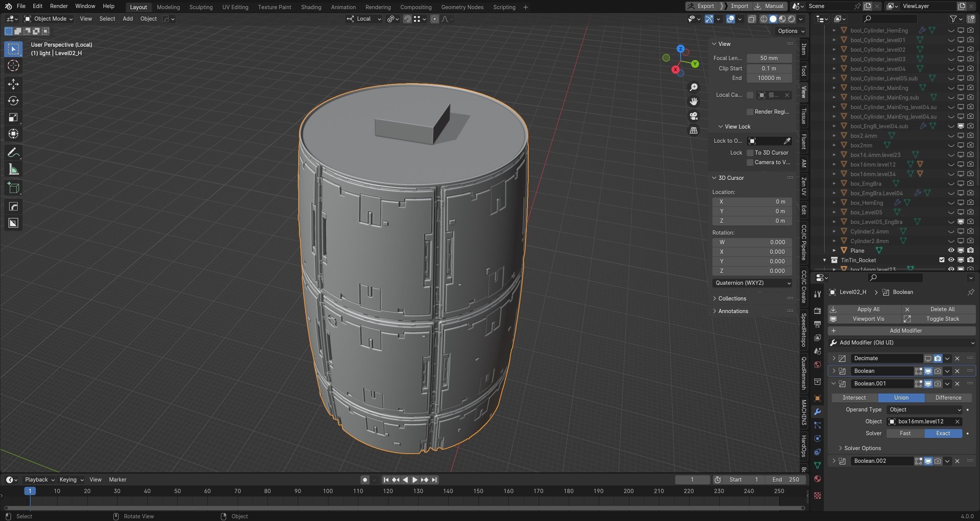980x521 pixels.
Task: Click the viewport zoom magnifier icon
Action: pyautogui.click(x=694, y=87)
